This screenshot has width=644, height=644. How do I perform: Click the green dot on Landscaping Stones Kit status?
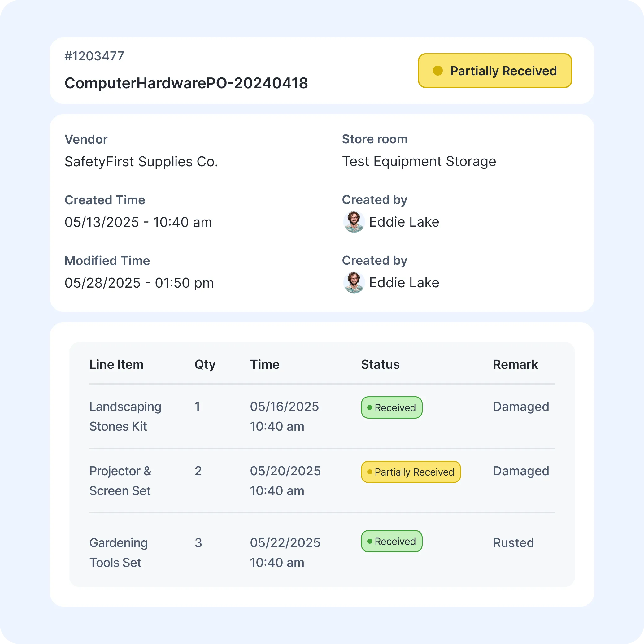(x=370, y=407)
